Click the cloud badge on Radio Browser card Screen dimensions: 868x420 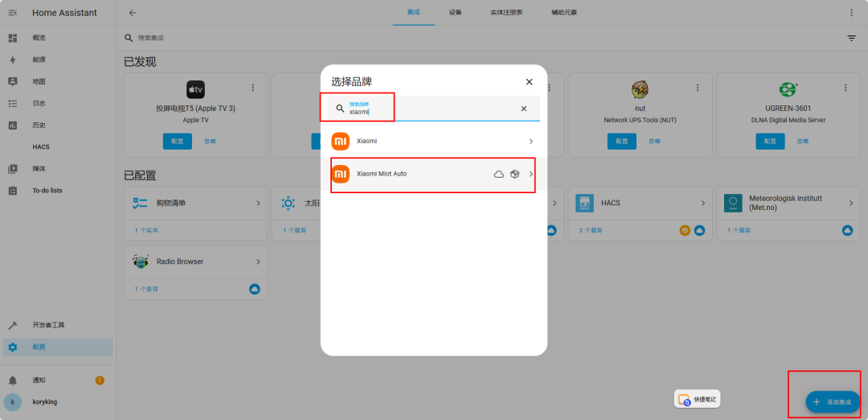click(255, 289)
